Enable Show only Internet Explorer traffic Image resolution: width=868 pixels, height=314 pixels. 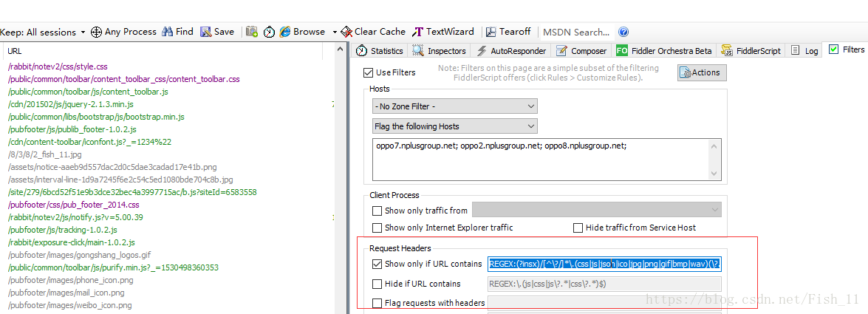coord(377,228)
